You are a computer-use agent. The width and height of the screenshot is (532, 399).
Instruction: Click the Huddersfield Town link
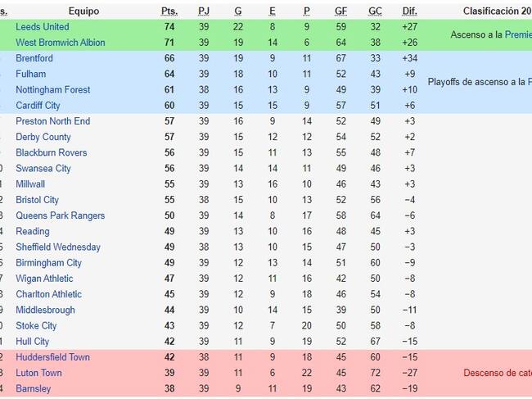53,357
